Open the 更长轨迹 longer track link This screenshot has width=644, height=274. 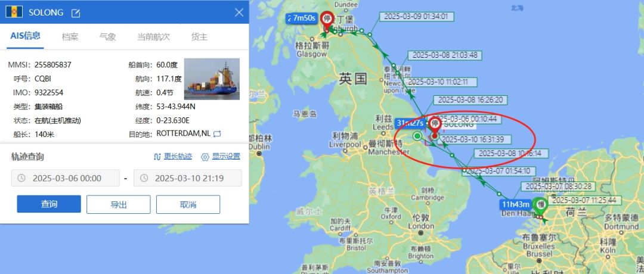point(174,156)
